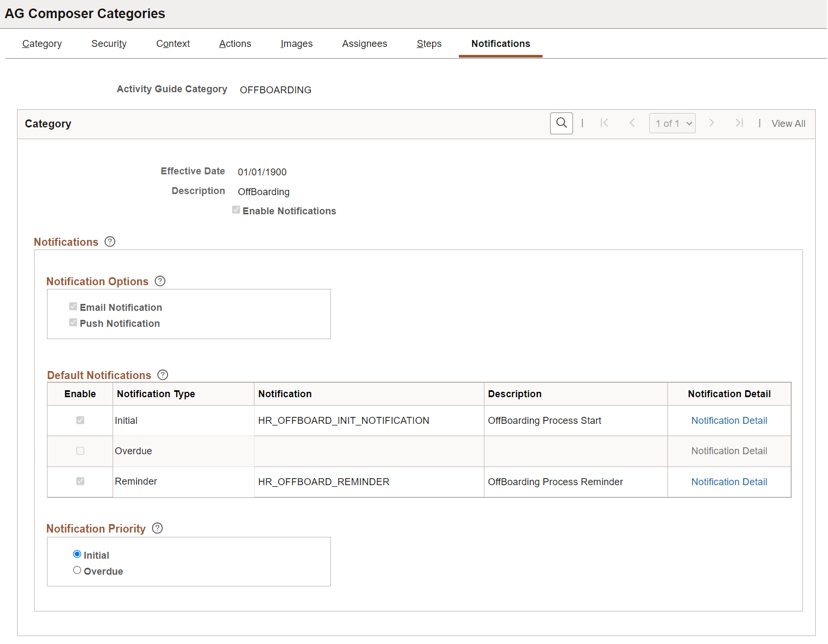
Task: Open the Assignees tab
Action: coord(364,44)
